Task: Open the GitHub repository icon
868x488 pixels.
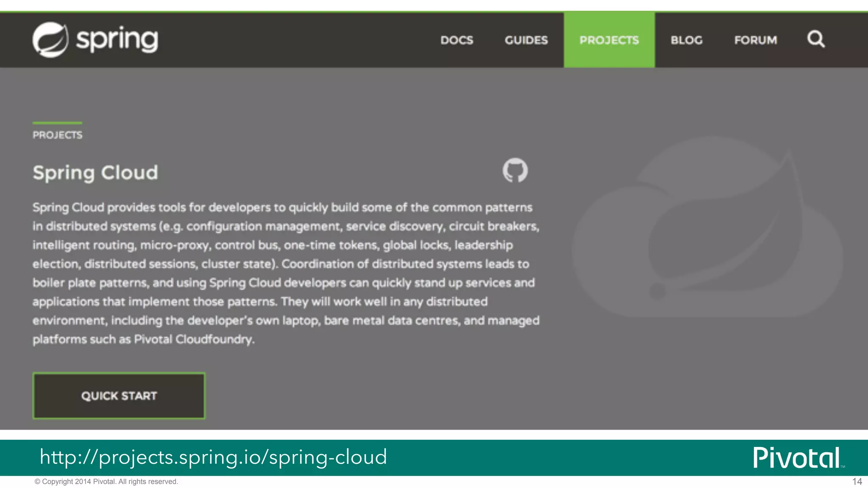Action: tap(515, 170)
